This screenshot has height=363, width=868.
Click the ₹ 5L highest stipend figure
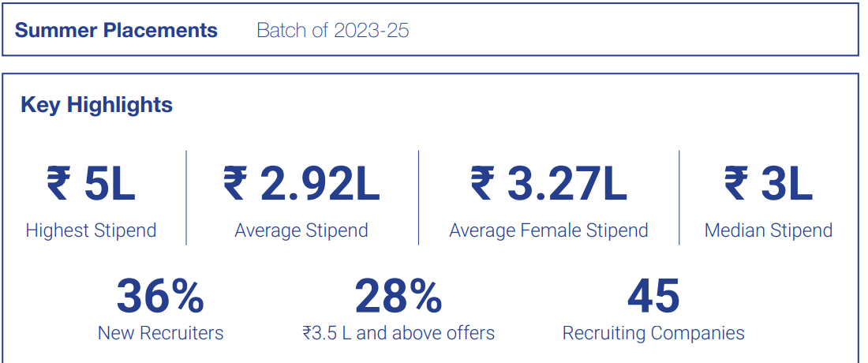tap(91, 184)
